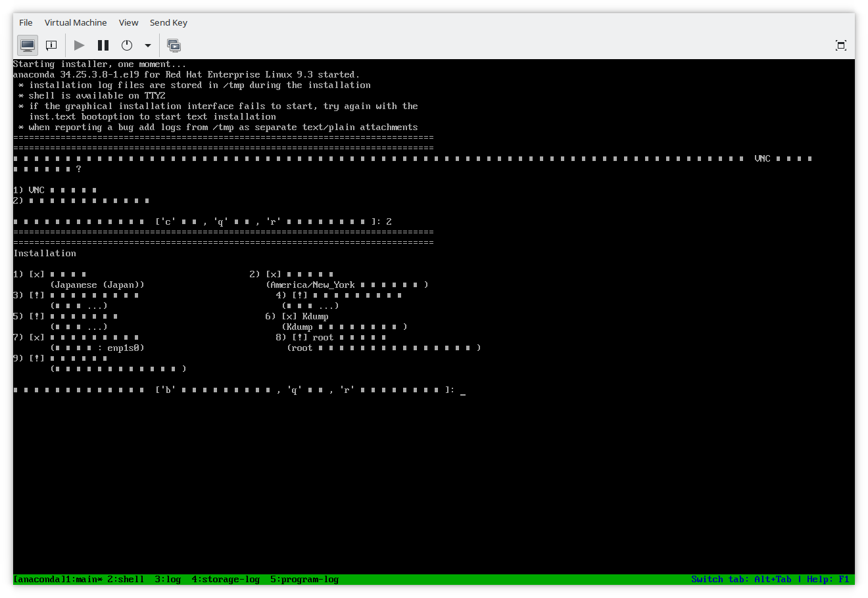The height and width of the screenshot is (598, 868).
Task: Open the Virtual Machine menu
Action: (76, 22)
